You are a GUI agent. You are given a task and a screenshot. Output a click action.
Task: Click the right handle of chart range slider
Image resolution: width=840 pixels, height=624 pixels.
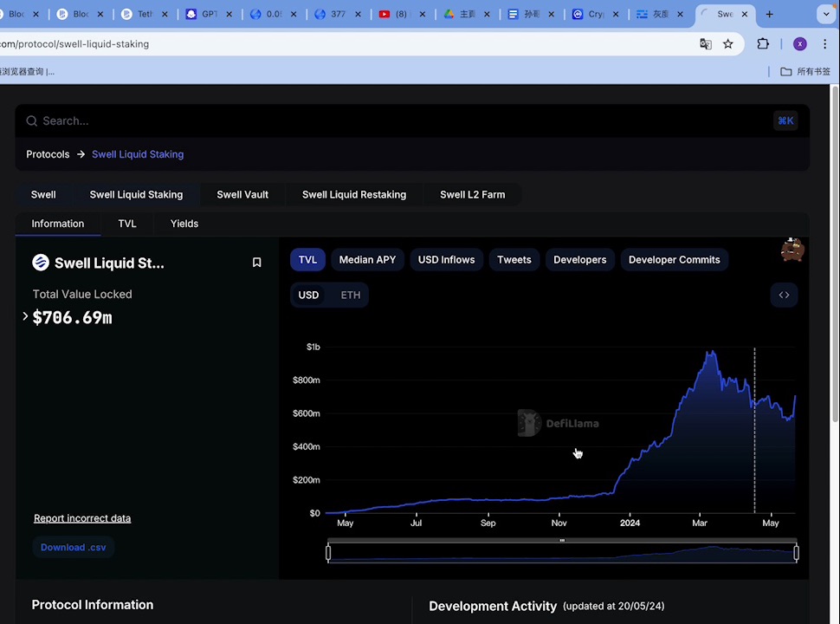pyautogui.click(x=796, y=552)
